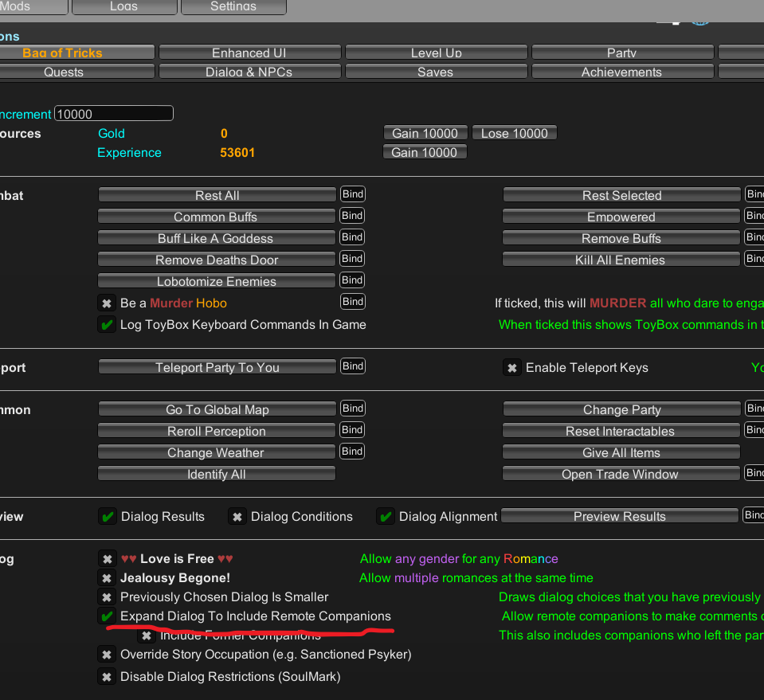This screenshot has width=764, height=700.
Task: Open the Saves tab
Action: coord(437,71)
